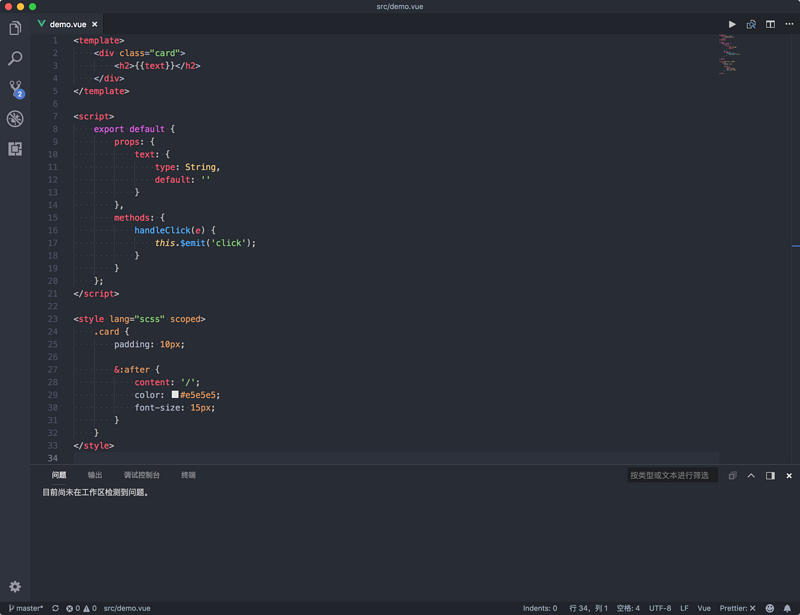This screenshot has width=800, height=615.
Task: Click the master* git branch indicator
Action: coord(26,608)
